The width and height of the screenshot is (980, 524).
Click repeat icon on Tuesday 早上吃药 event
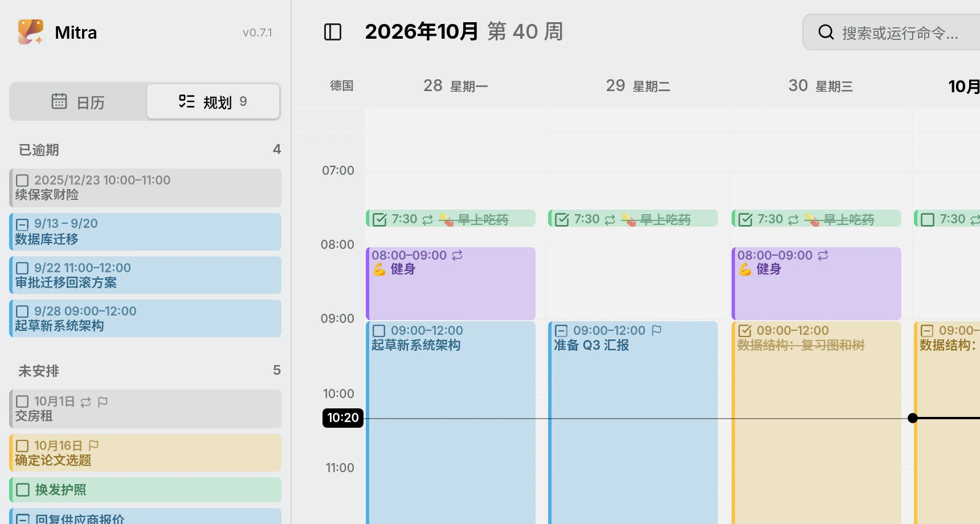610,220
